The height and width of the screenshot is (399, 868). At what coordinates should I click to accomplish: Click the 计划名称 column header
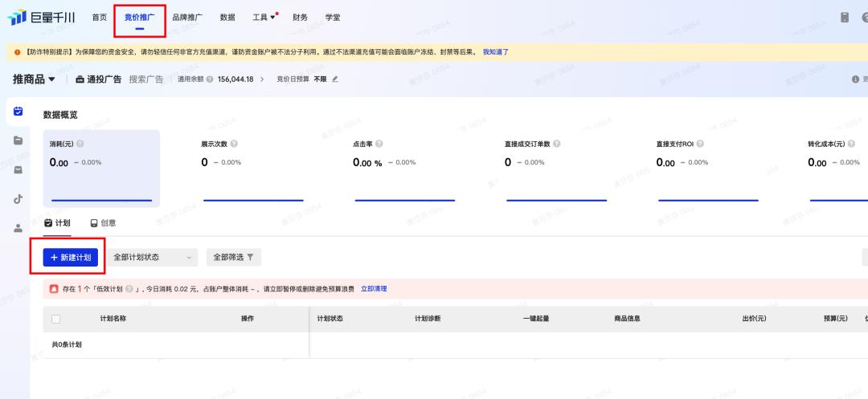point(113,319)
